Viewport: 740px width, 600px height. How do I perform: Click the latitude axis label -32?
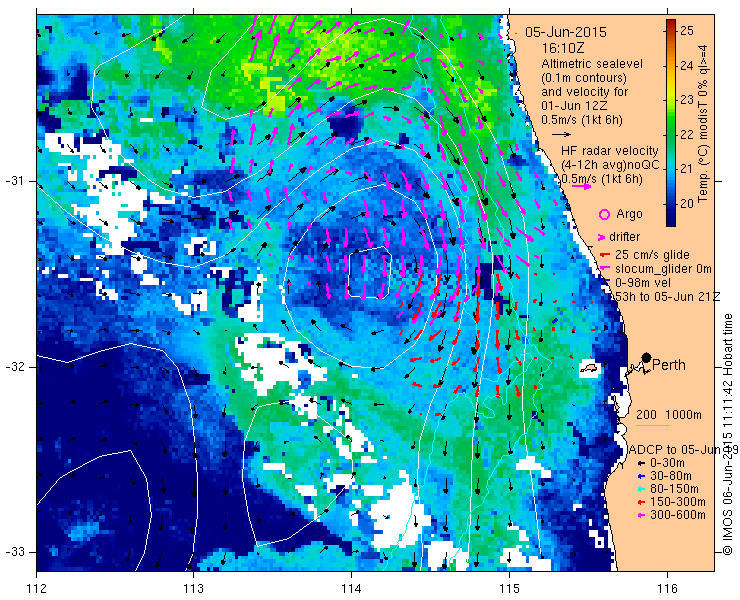pyautogui.click(x=14, y=367)
